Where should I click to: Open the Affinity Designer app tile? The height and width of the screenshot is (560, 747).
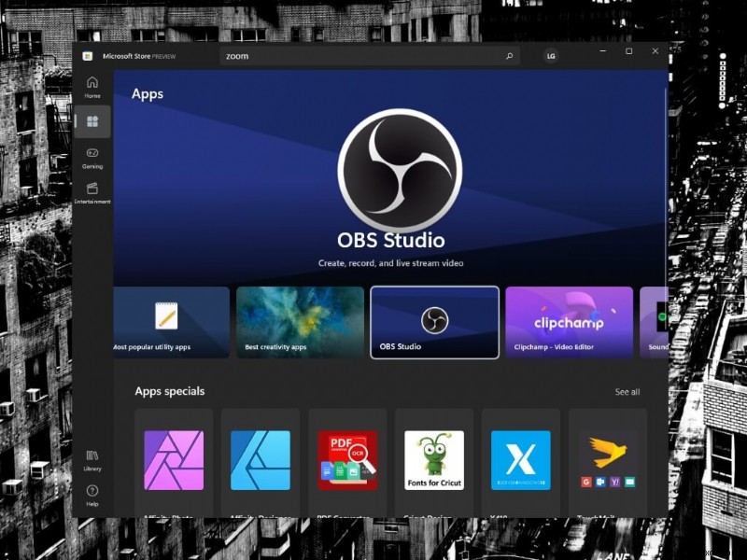pyautogui.click(x=261, y=462)
